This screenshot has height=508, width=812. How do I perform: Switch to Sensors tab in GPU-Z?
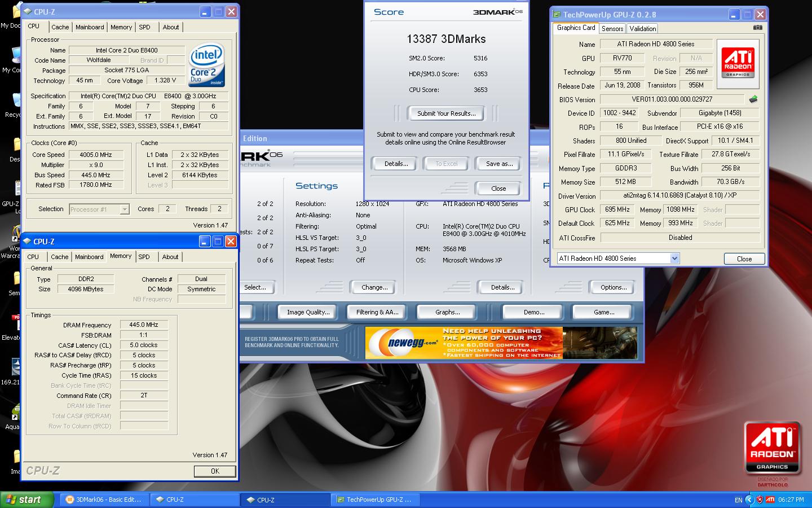[612, 28]
